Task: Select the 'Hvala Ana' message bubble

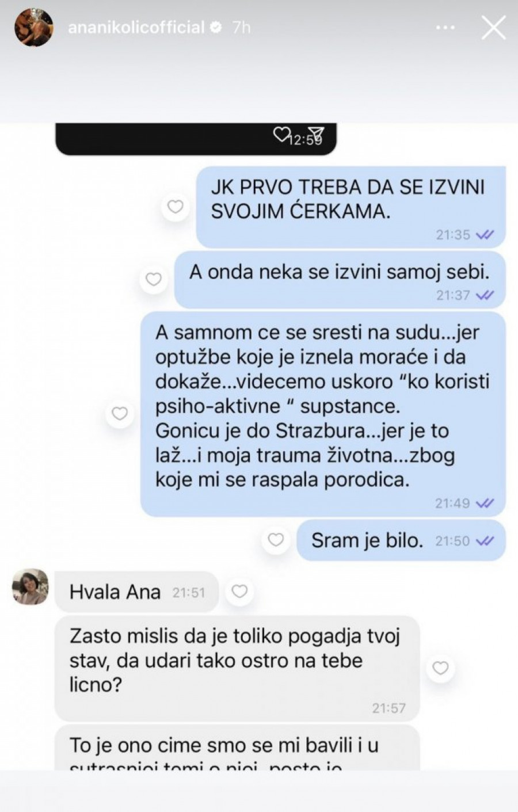Action: coord(136,592)
